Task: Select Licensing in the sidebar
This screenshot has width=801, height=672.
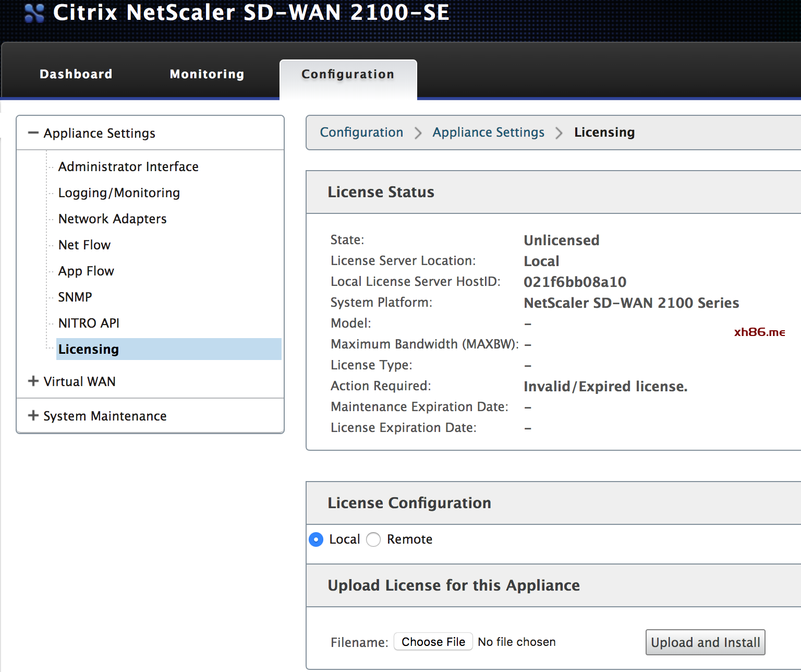Action: (169, 349)
